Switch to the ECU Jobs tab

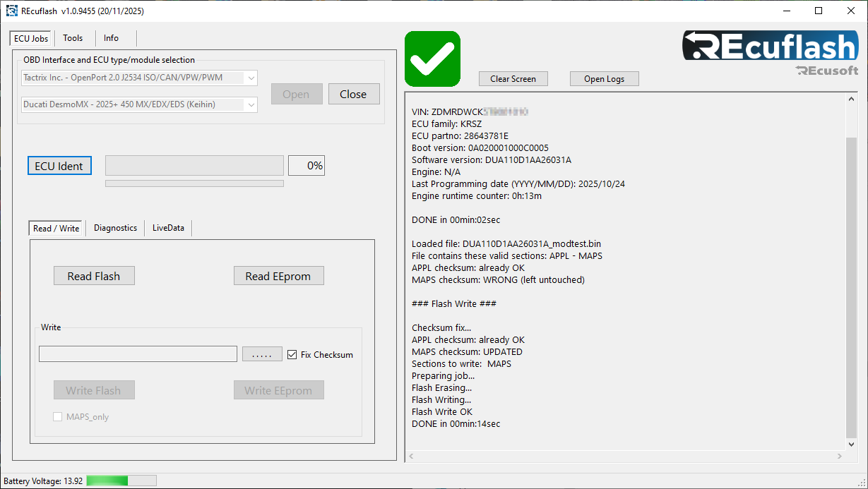coord(31,38)
